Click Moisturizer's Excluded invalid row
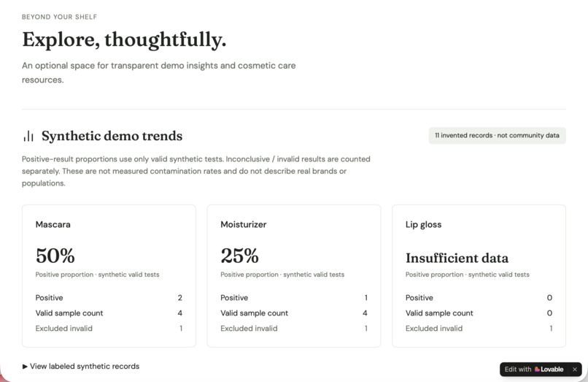 click(x=294, y=328)
